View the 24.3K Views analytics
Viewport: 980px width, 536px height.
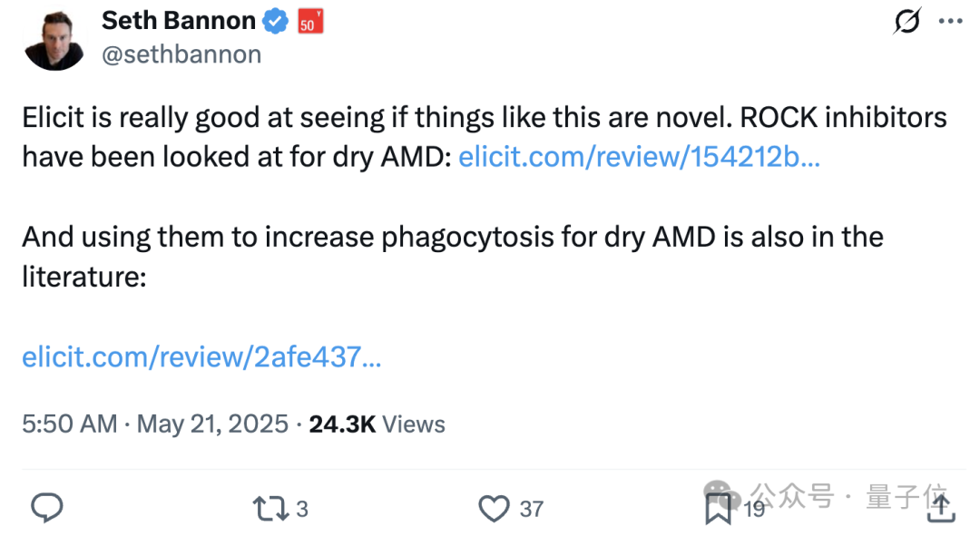coord(377,424)
